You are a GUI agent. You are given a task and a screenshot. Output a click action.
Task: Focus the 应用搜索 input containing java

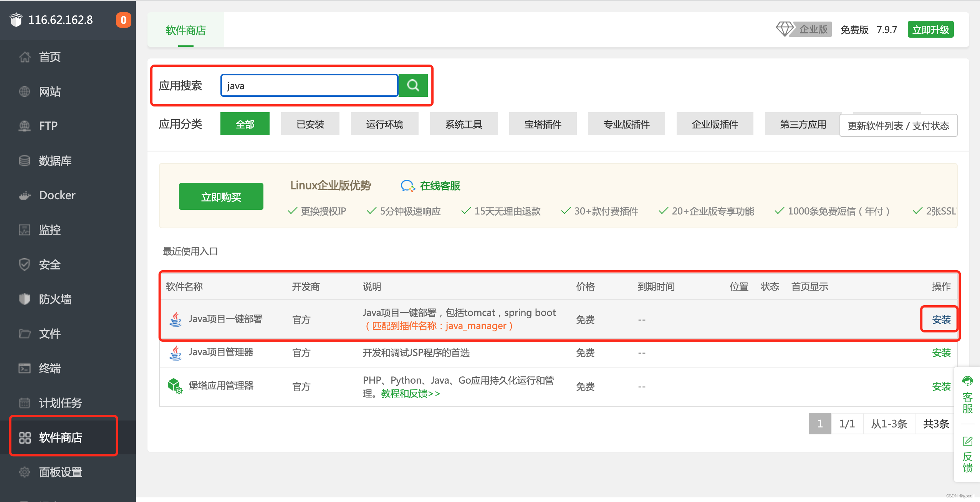pyautogui.click(x=310, y=85)
